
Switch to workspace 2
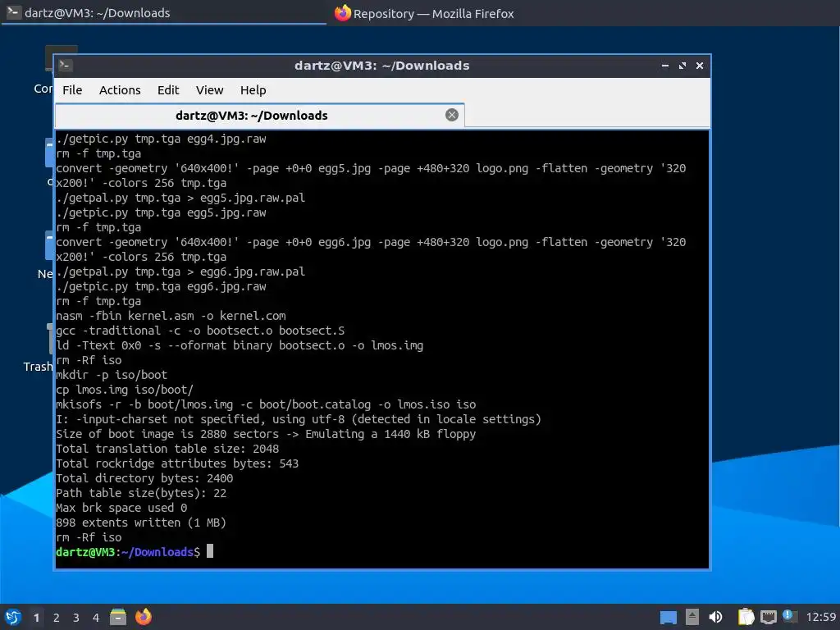[57, 618]
